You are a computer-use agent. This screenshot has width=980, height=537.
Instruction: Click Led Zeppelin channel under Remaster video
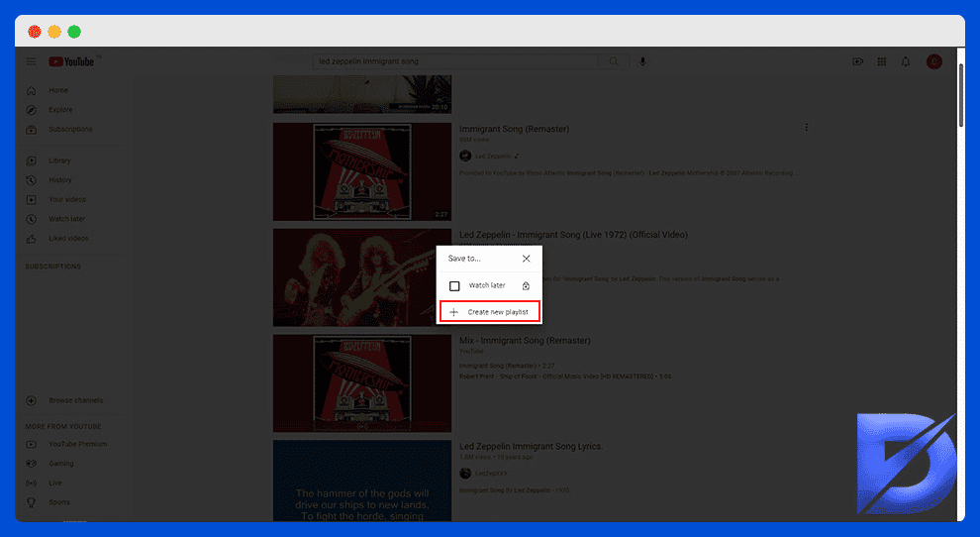493,156
